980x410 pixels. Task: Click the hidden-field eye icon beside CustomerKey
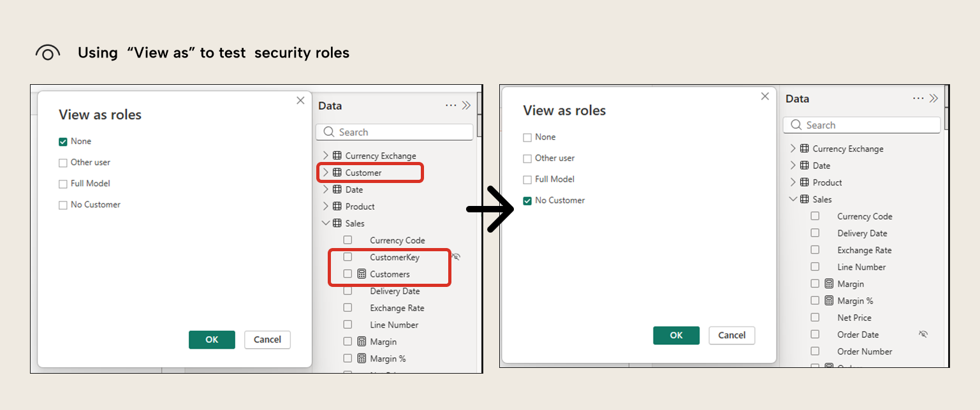click(457, 256)
